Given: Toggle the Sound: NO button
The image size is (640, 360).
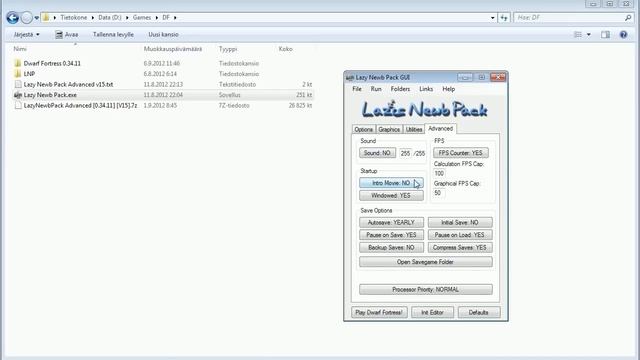Looking at the screenshot, I should (x=377, y=153).
